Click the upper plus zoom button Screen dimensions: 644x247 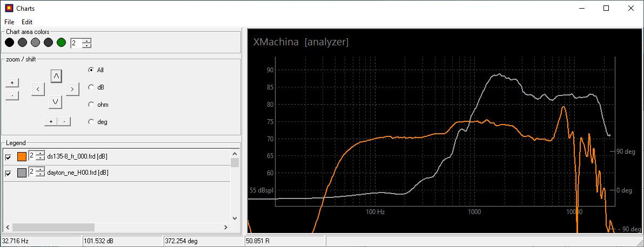click(x=12, y=83)
